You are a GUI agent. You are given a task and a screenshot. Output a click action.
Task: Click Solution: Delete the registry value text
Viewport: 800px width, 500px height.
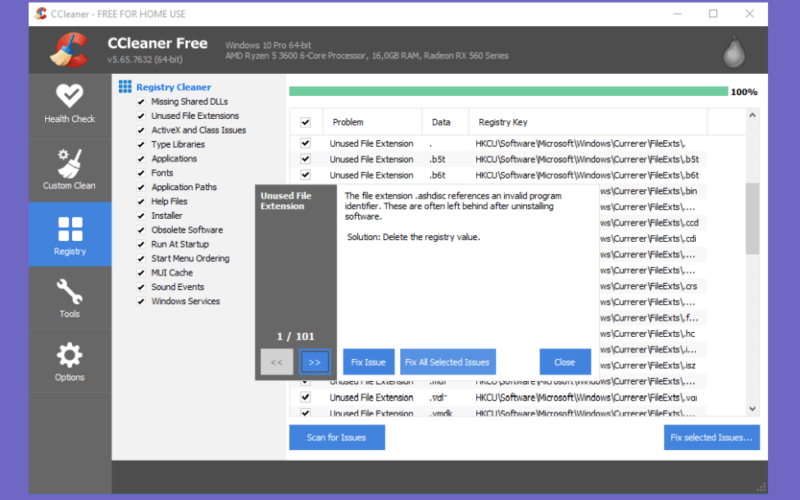pos(413,237)
